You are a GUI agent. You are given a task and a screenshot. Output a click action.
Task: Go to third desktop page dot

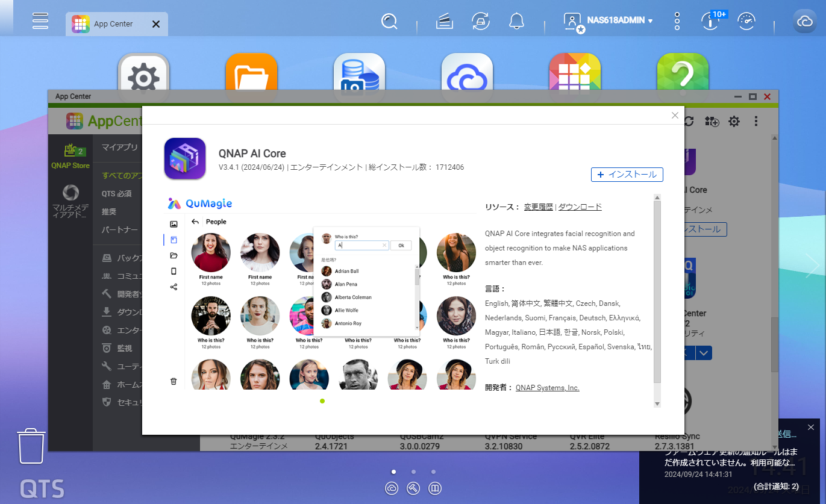[433, 472]
